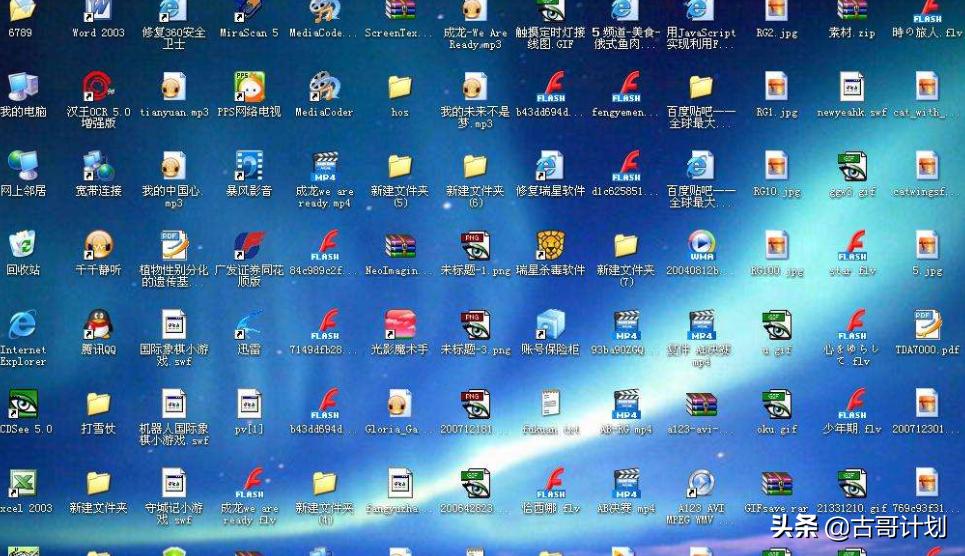Open 我的电脑 desktop icon
The image size is (965, 556).
(23, 87)
